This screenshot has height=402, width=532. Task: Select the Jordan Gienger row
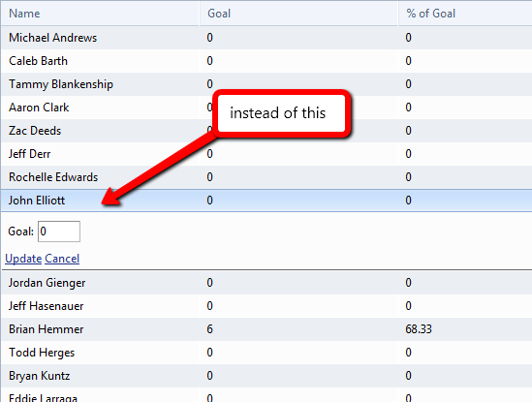(266, 283)
